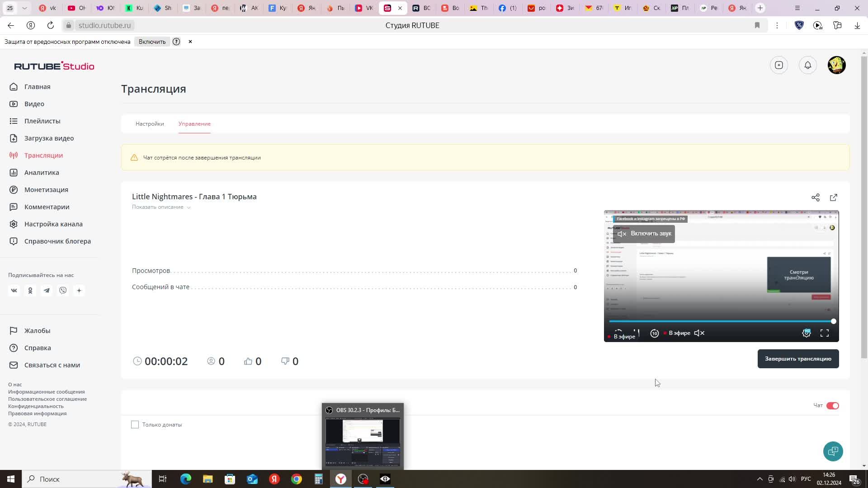Rewind 10 seconds in the player
Image resolution: width=868 pixels, height=488 pixels.
[x=655, y=333]
